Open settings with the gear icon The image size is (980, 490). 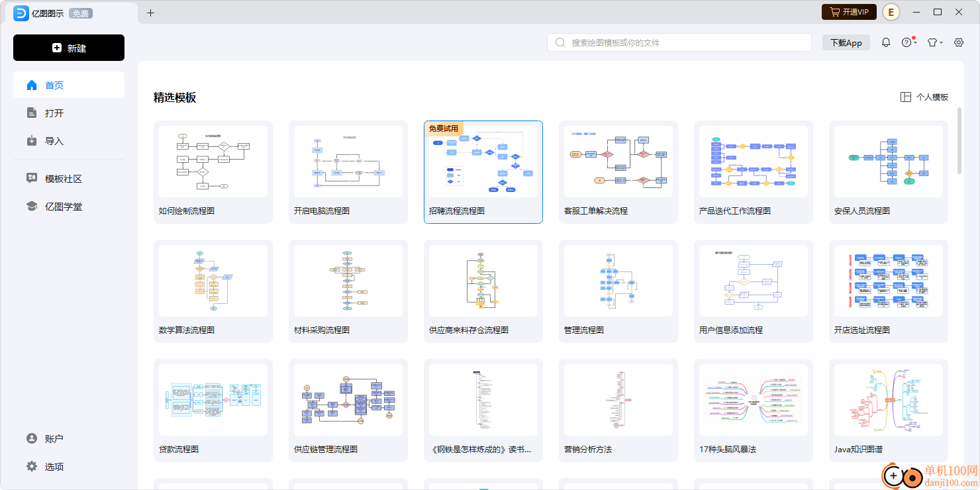tap(959, 42)
